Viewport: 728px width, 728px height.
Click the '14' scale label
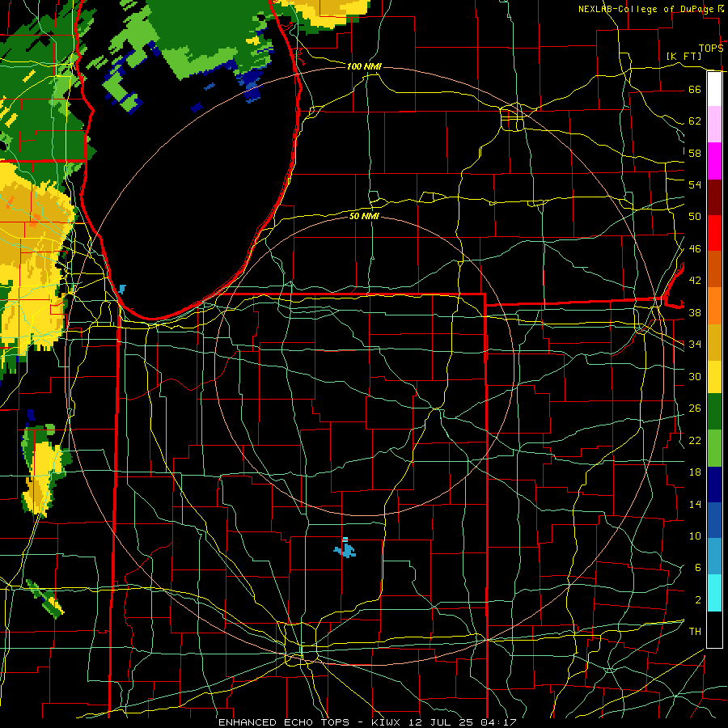click(695, 504)
